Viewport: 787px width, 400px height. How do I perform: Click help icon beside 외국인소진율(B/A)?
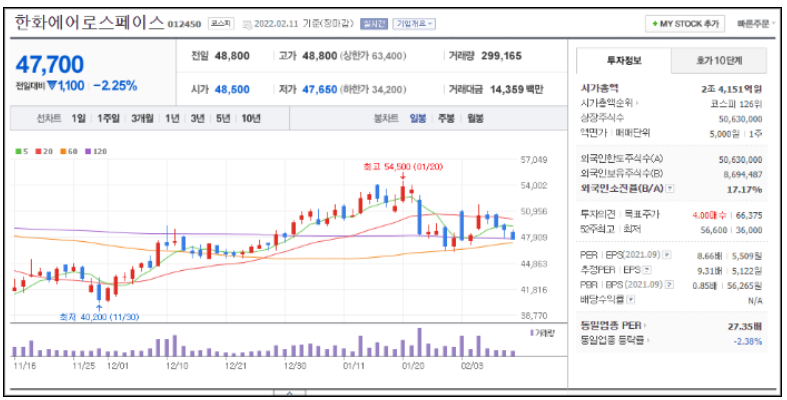(x=671, y=189)
